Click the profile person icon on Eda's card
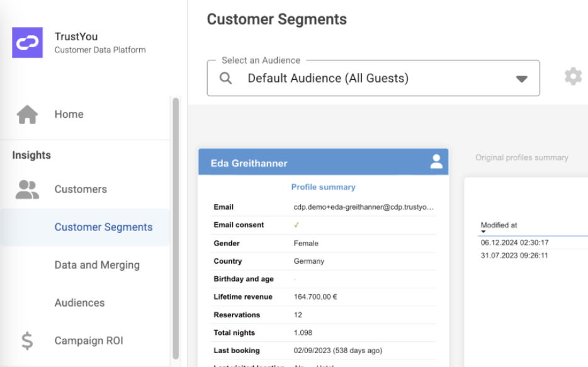The image size is (588, 367). point(436,162)
